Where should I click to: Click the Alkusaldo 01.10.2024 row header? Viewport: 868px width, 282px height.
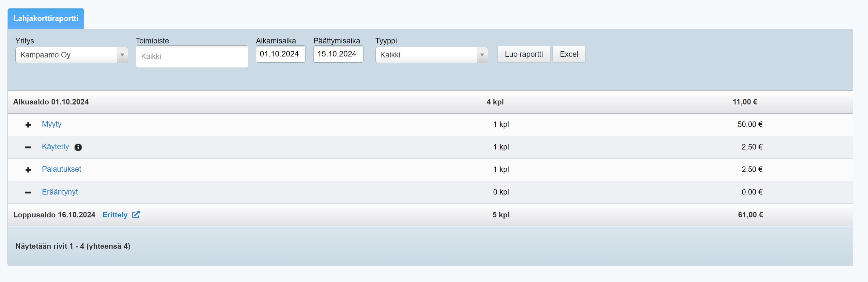point(51,102)
